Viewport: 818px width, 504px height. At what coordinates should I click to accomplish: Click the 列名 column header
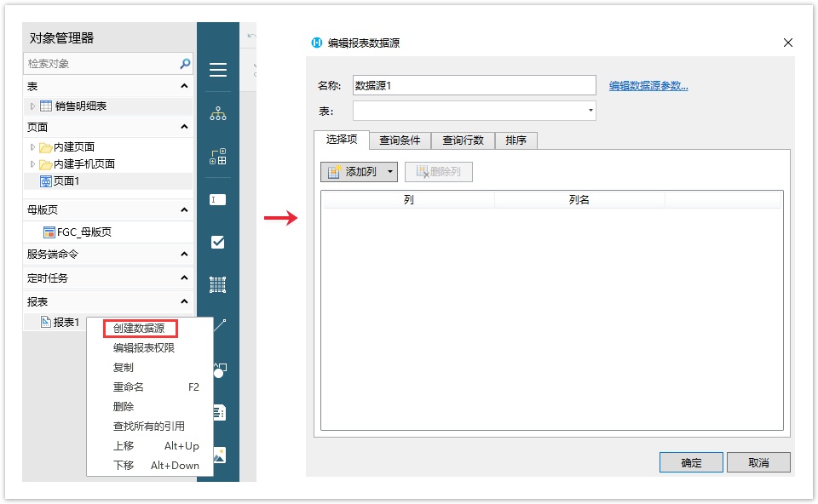(579, 199)
